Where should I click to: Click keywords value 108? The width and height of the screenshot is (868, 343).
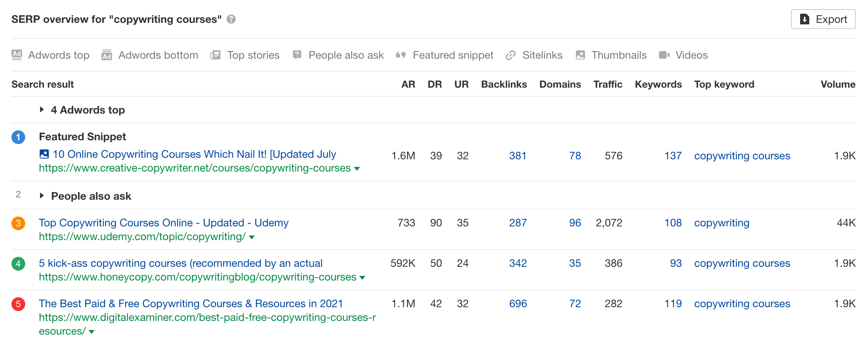point(673,223)
